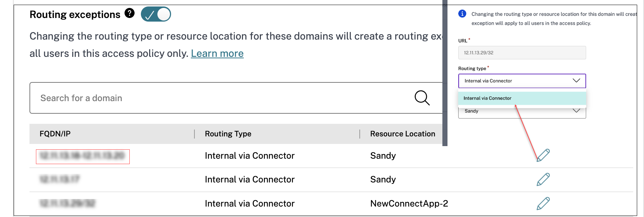The image size is (644, 217).
Task: Click the magnifier search icon
Action: [x=422, y=98]
